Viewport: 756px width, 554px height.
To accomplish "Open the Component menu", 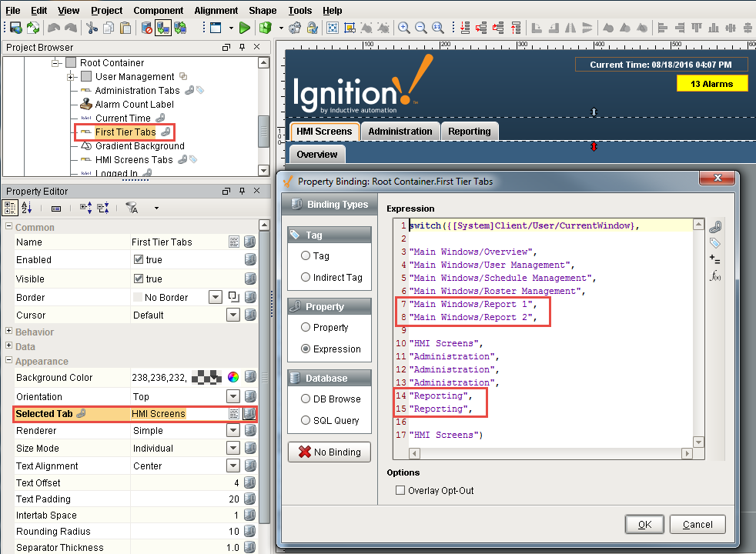I will tap(158, 11).
